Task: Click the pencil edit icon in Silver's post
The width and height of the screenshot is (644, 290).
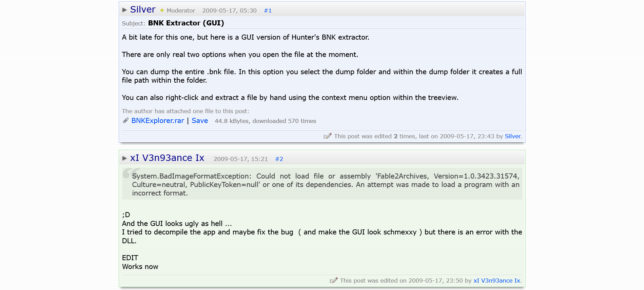Action: point(327,136)
